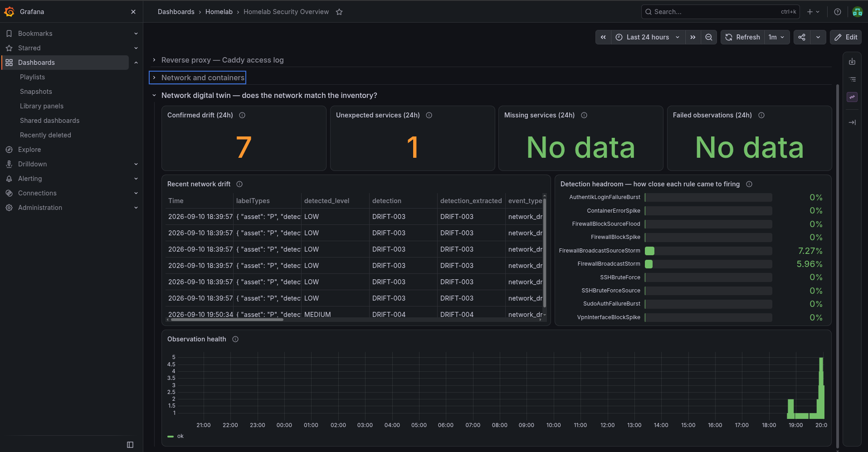Open the Last 24 hours time picker

click(648, 37)
